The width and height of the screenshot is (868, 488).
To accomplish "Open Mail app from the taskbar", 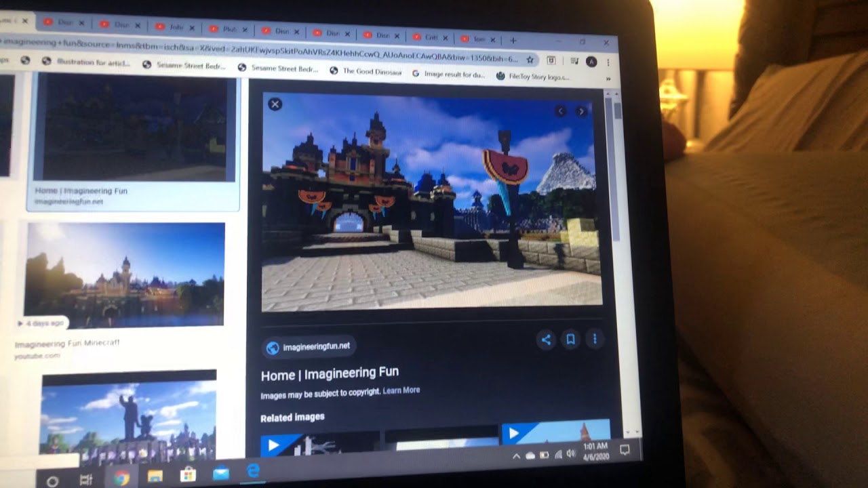I will pos(220,474).
